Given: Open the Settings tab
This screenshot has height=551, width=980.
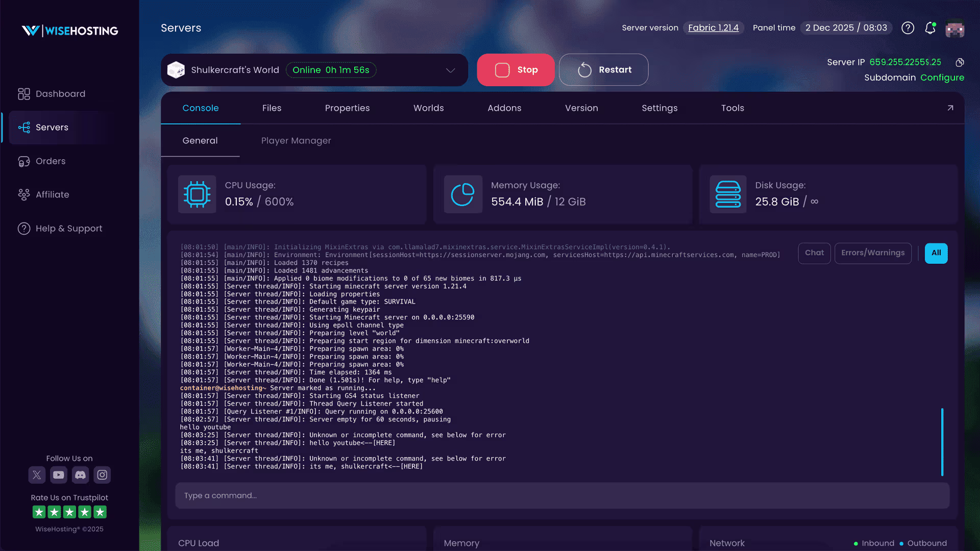Looking at the screenshot, I should [x=660, y=108].
